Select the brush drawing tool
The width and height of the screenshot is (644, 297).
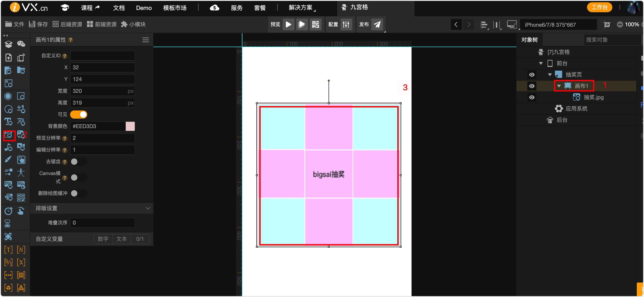(x=8, y=159)
